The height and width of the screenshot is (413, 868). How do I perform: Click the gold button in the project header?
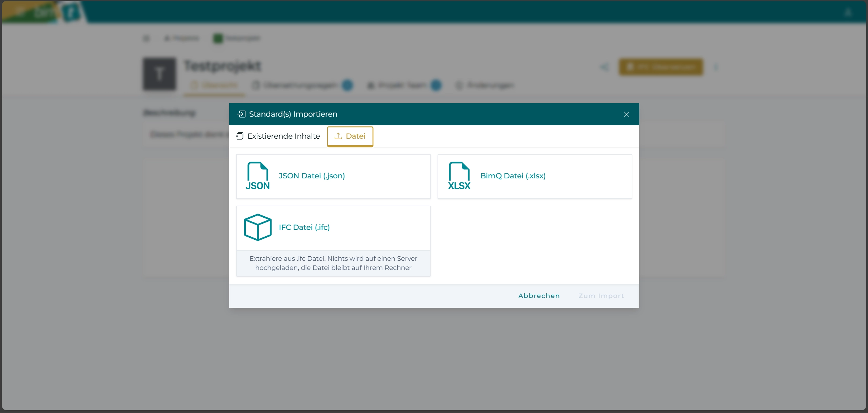click(661, 67)
